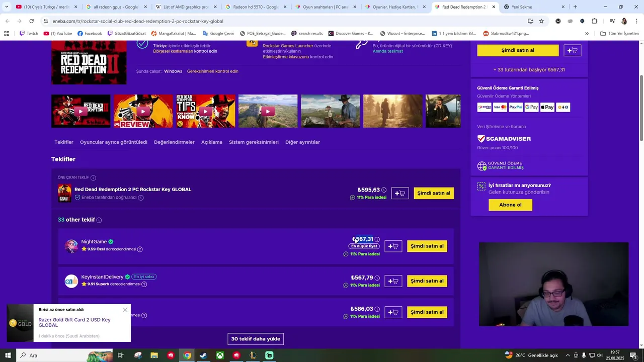
Task: Click the sidebar 'Şimdi satın al' button
Action: (x=518, y=50)
